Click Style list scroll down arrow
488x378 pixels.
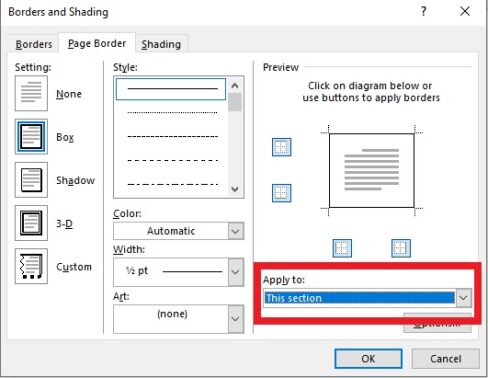point(235,189)
